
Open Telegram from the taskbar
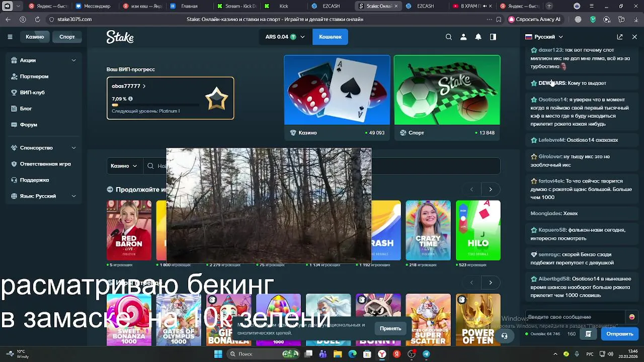(x=426, y=354)
